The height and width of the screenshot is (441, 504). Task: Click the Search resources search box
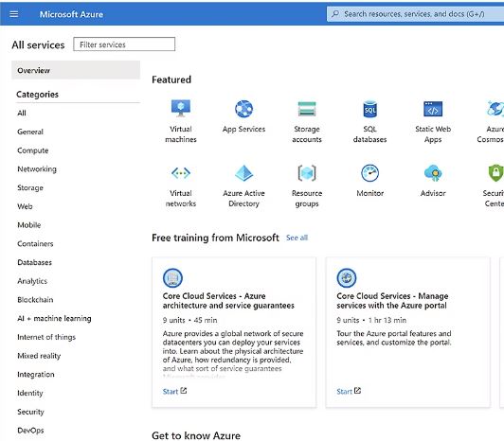pos(415,14)
